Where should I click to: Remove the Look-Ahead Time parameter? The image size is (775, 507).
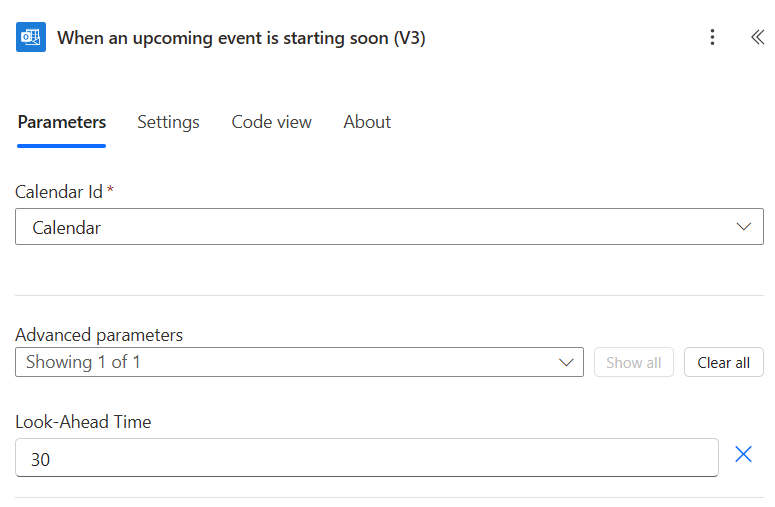pyautogui.click(x=743, y=455)
